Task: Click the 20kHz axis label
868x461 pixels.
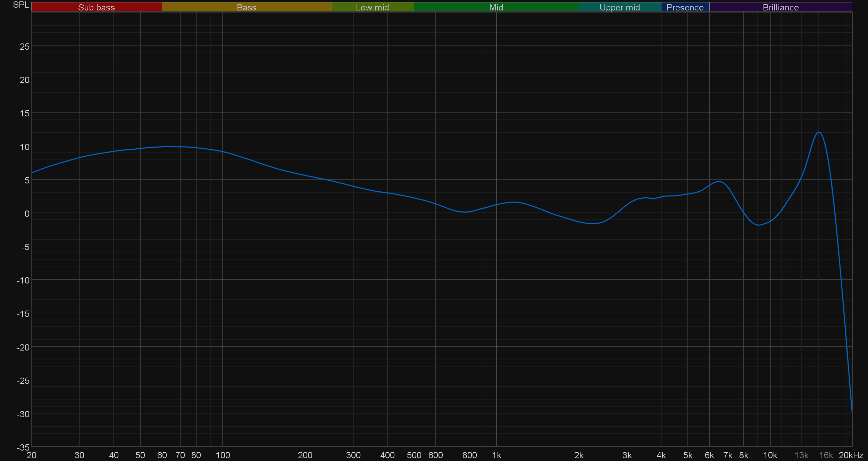Action: (x=851, y=455)
